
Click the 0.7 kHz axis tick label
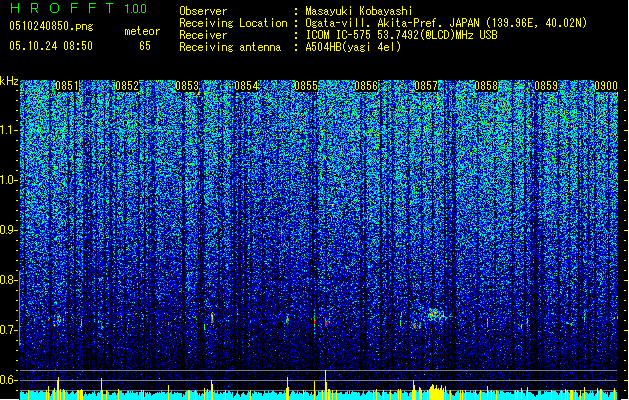9,330
